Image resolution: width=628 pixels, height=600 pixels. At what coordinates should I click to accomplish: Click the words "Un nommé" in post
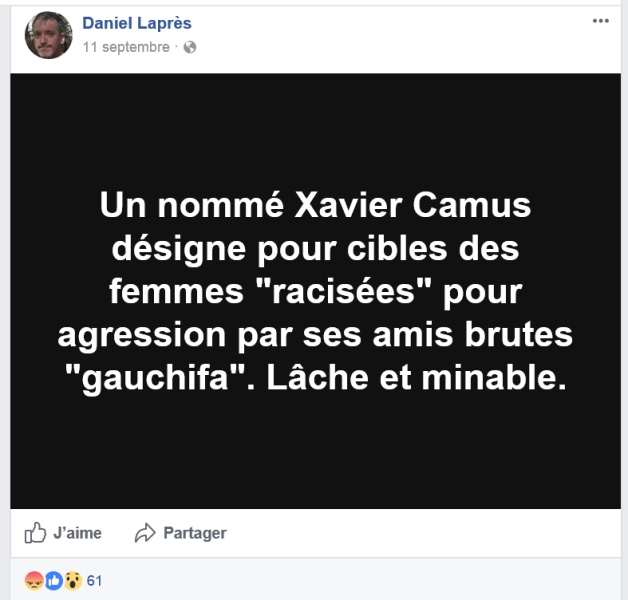point(177,208)
